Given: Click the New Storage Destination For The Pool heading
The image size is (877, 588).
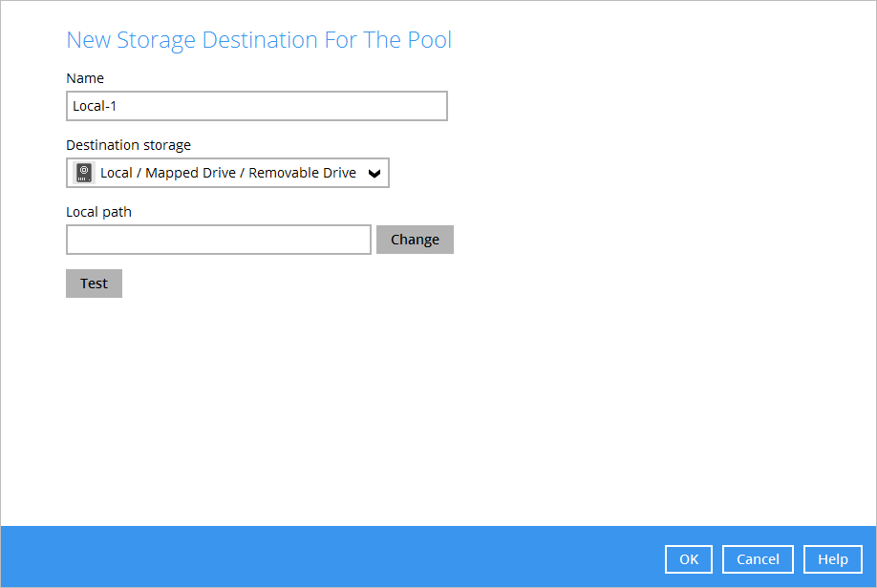Looking at the screenshot, I should pos(258,40).
